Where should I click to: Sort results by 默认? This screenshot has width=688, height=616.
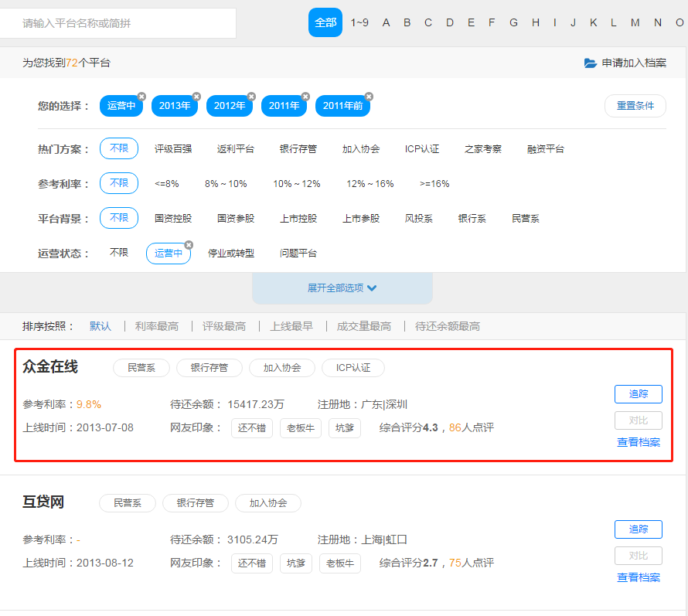[100, 326]
